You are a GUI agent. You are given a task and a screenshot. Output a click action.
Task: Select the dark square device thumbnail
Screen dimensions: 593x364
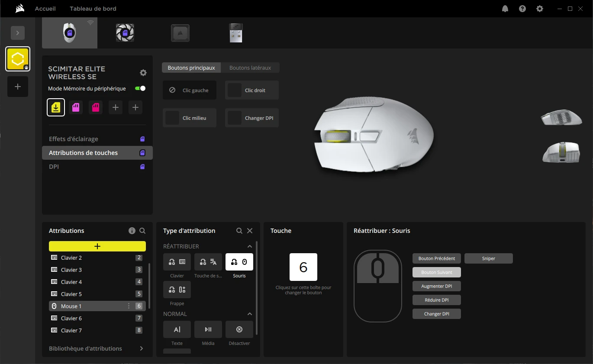point(180,33)
